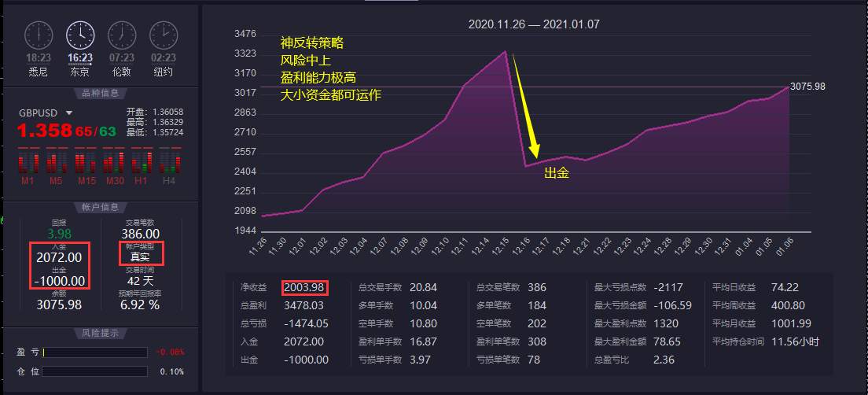Viewport: 868px width, 395px height.
Task: Click the date range 2020.11.26 — 2021.01.07
Action: [x=534, y=24]
